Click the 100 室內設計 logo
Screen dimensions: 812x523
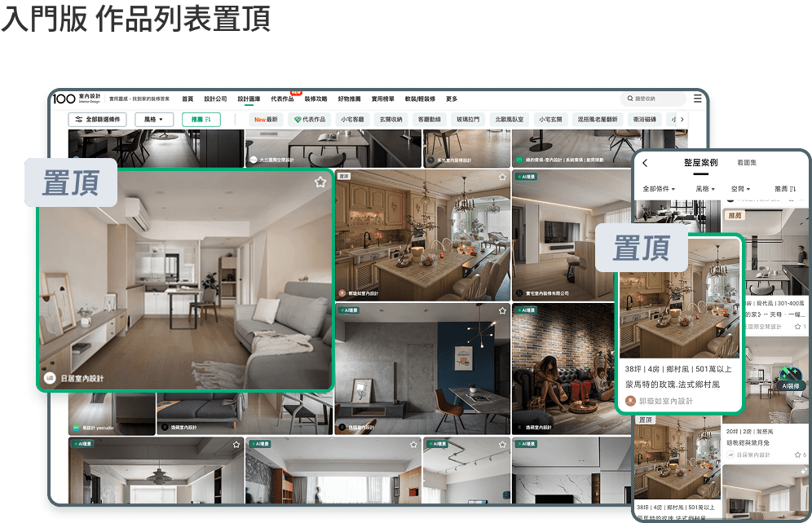77,99
